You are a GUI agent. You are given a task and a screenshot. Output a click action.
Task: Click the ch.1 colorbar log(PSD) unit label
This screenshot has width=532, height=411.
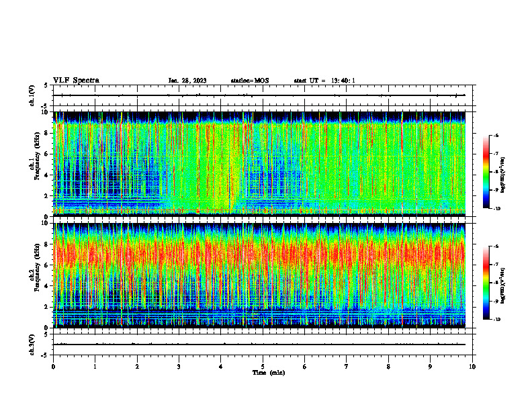click(504, 175)
